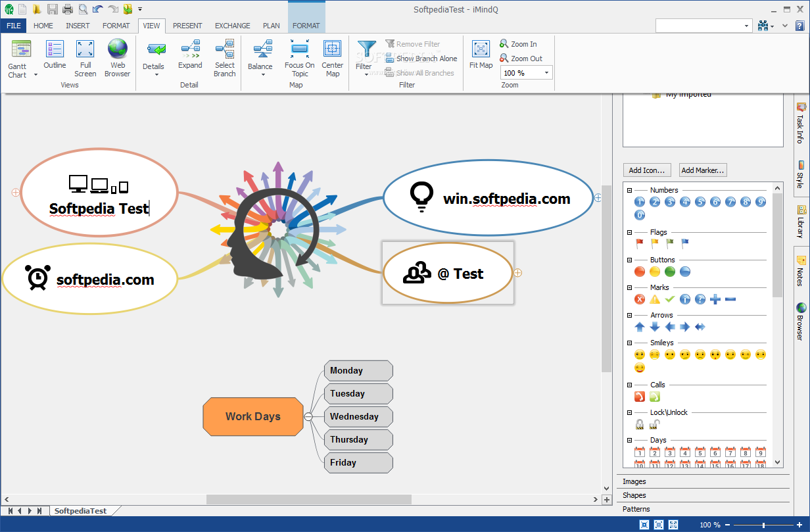Select the Wednesday topic

click(358, 416)
